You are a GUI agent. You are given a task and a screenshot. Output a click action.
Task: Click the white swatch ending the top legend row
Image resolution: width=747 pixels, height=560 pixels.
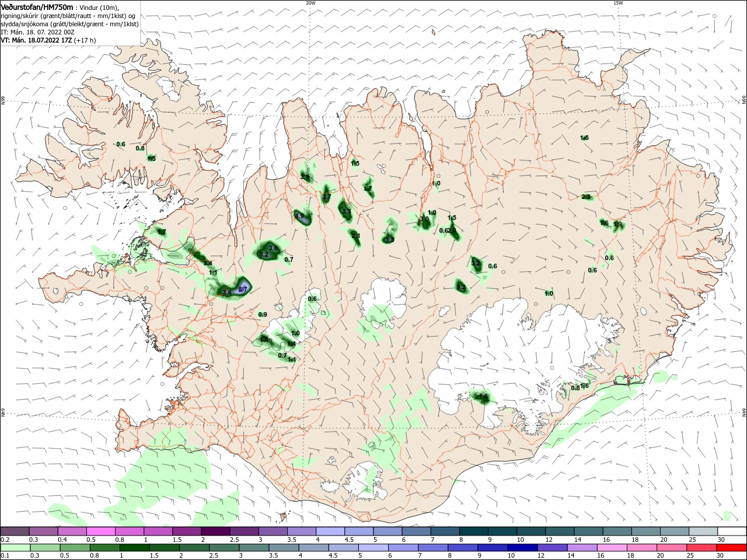[732, 531]
